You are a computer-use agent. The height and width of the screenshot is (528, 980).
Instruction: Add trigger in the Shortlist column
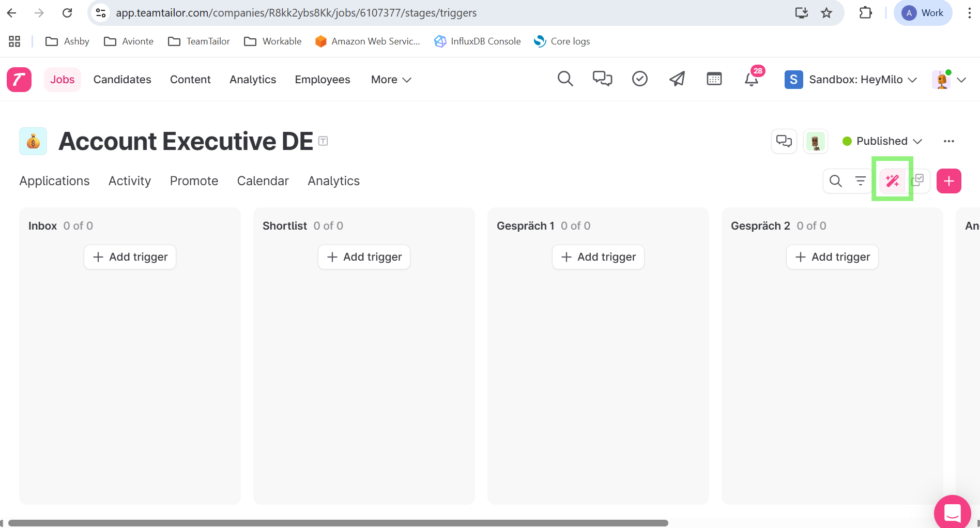[364, 257]
